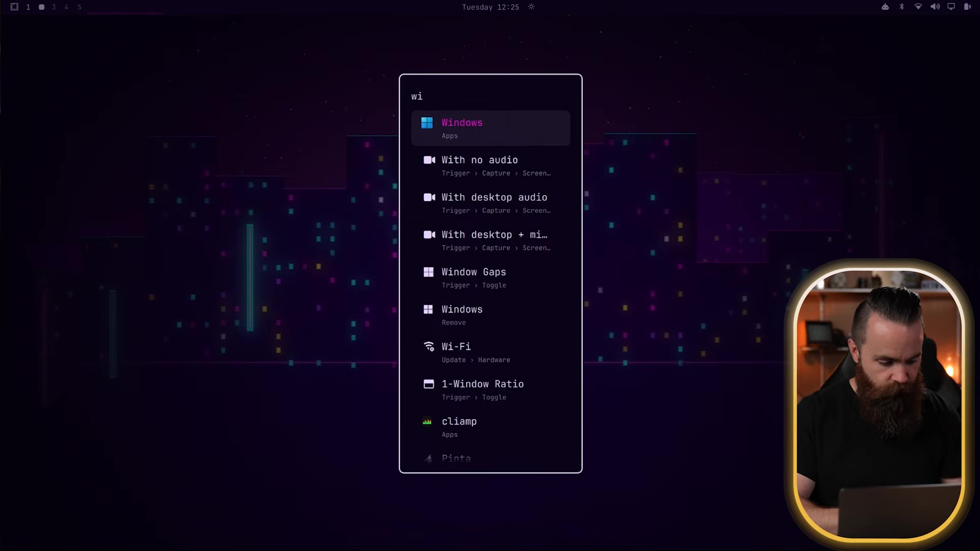Click the window icon beside 1-Window Ratio
The height and width of the screenshot is (551, 980).
click(429, 384)
